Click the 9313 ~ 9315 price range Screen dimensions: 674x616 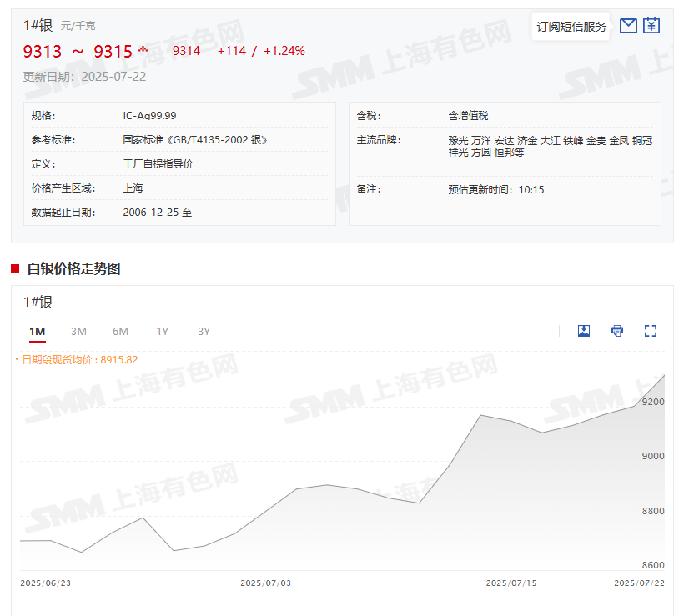coord(78,52)
